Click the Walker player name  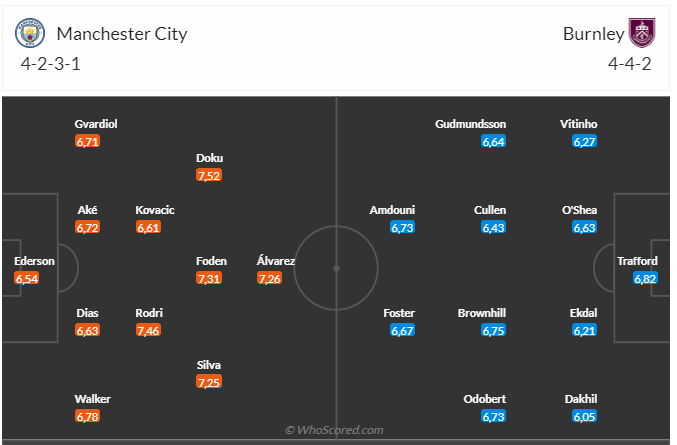coord(92,399)
